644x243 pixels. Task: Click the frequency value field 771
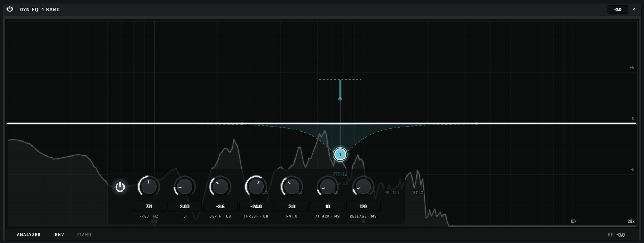click(149, 207)
